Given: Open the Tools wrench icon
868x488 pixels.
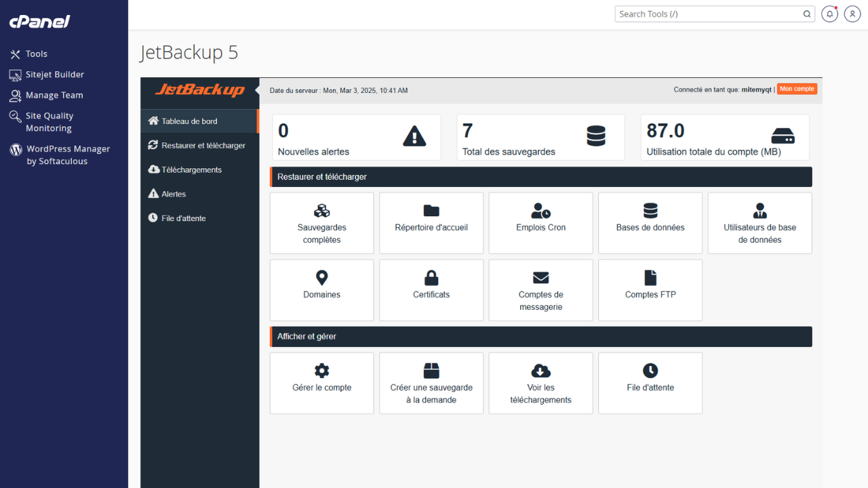Looking at the screenshot, I should pos(15,54).
